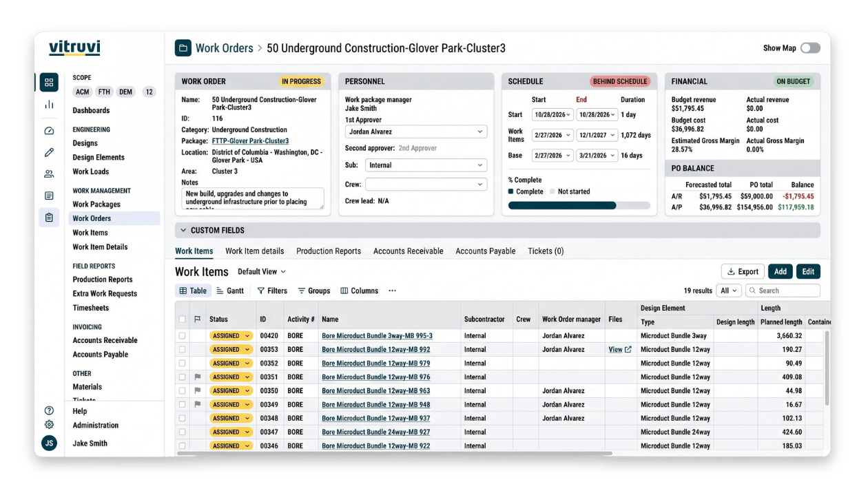Click the Add button
This screenshot has height=482, width=868.
tap(780, 271)
